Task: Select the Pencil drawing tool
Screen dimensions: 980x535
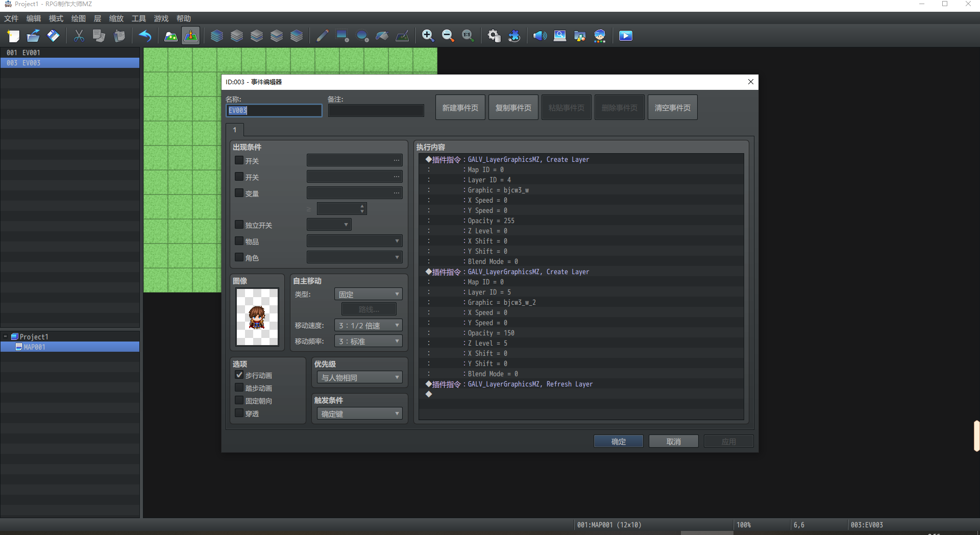Action: click(322, 36)
